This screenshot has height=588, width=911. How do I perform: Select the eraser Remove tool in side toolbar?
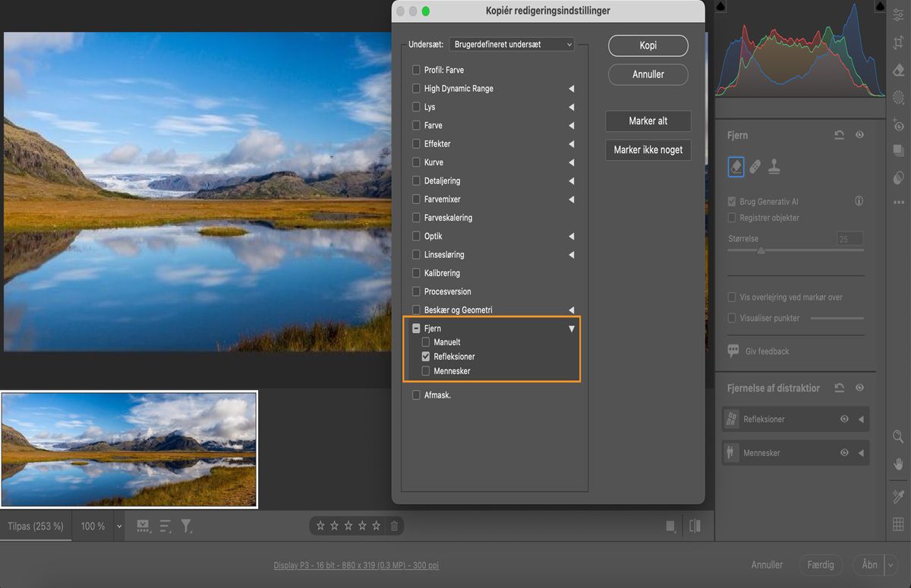899,70
